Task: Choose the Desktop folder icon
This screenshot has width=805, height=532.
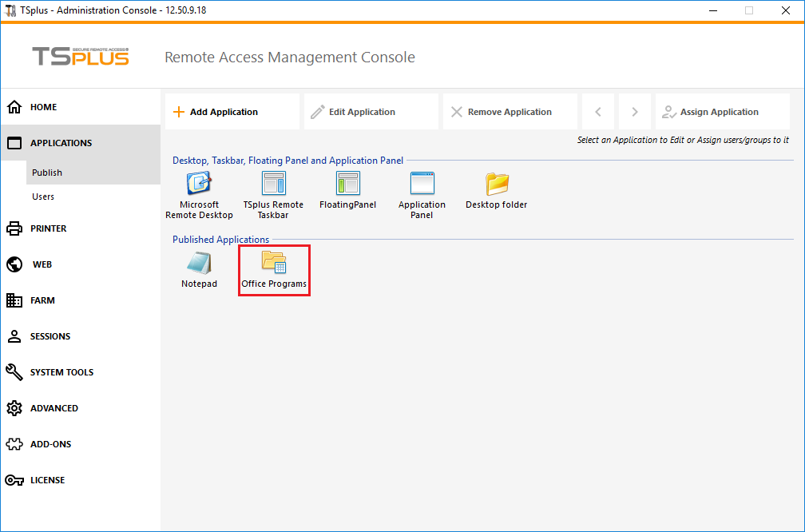Action: 497,184
